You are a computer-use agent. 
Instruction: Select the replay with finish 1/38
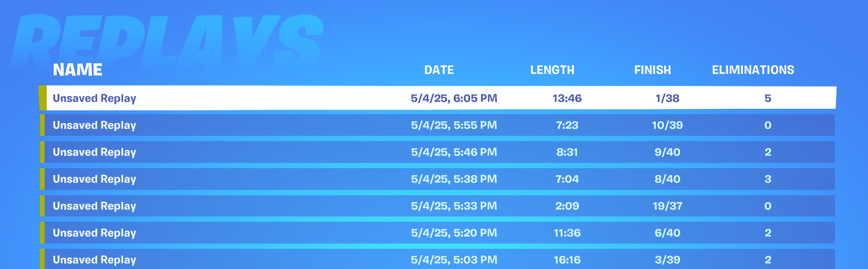click(x=437, y=98)
